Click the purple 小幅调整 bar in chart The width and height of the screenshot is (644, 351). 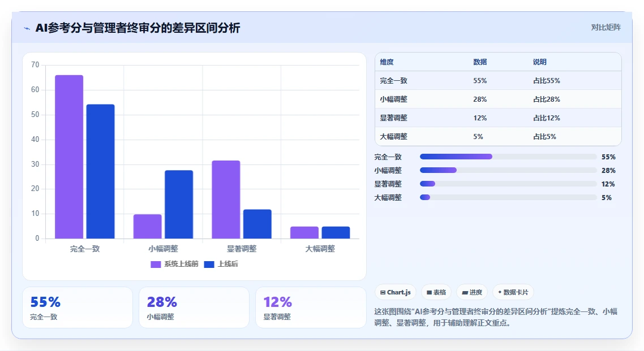point(148,226)
